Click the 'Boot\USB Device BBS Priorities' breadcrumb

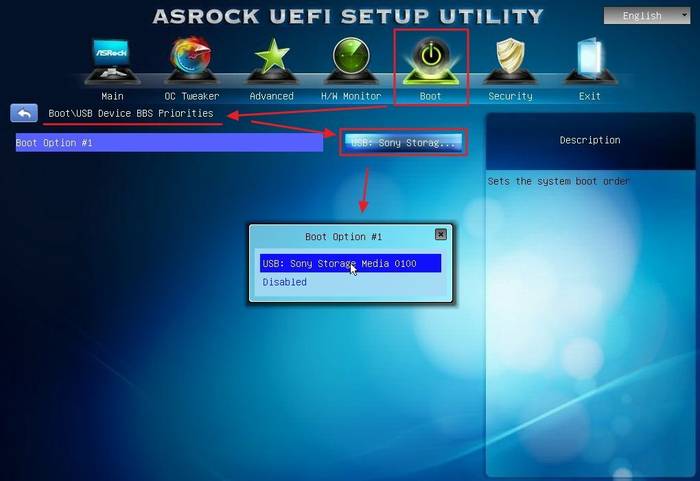pos(131,113)
